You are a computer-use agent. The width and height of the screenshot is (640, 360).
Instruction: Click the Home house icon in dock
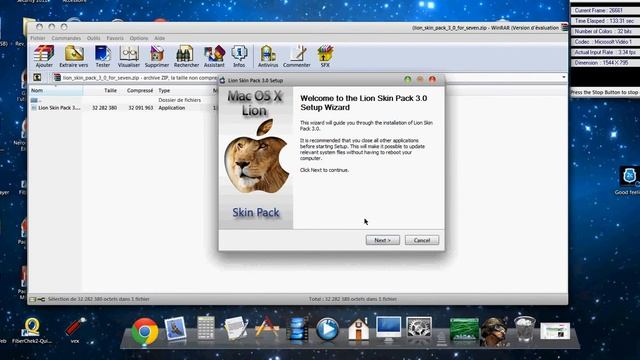click(x=358, y=329)
